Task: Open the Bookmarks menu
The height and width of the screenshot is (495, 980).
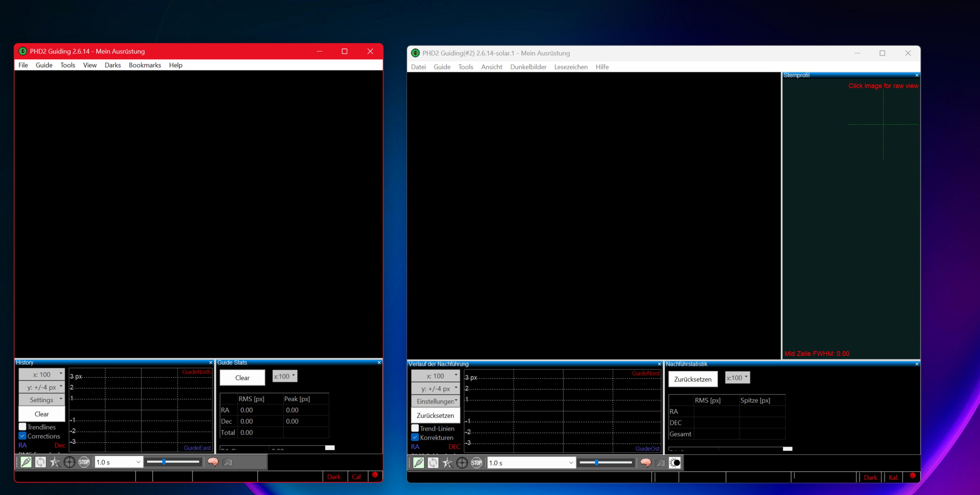Action: point(145,65)
